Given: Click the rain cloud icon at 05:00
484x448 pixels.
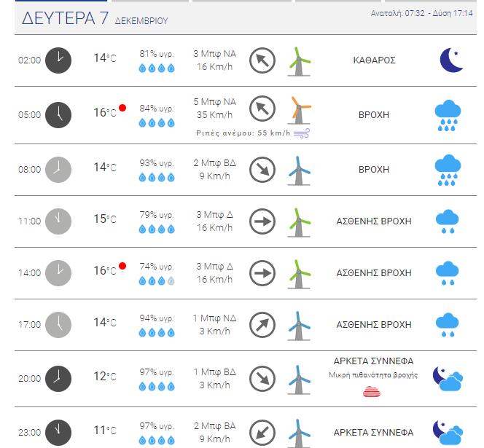Looking at the screenshot, I should [x=448, y=115].
